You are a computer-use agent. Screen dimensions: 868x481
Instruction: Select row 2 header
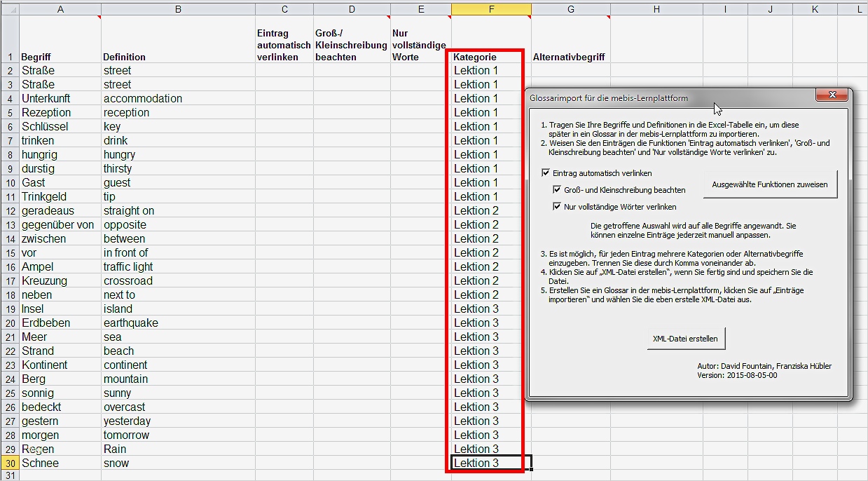click(10, 70)
